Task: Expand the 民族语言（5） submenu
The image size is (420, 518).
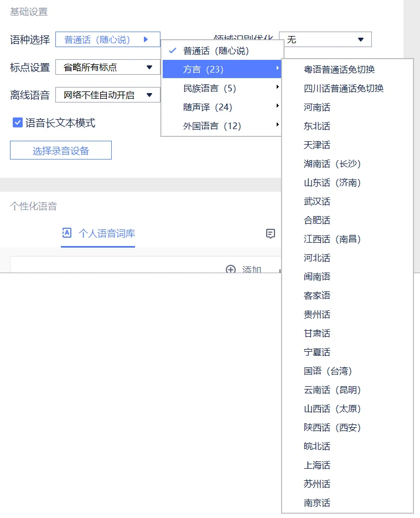Action: click(221, 88)
